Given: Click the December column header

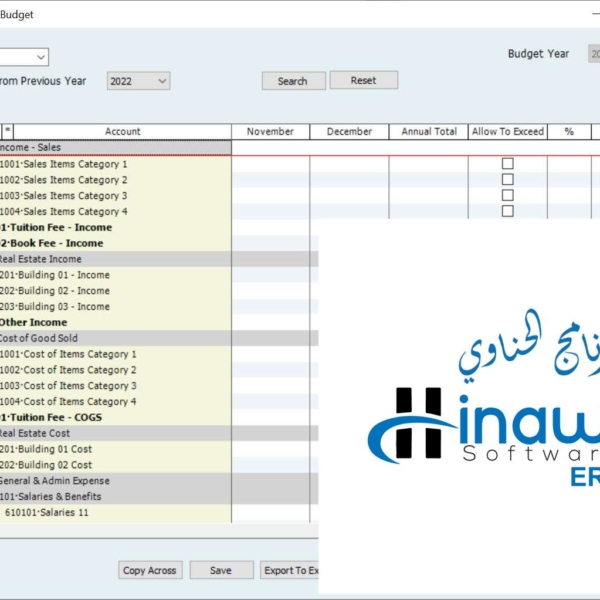Looking at the screenshot, I should pyautogui.click(x=349, y=132).
